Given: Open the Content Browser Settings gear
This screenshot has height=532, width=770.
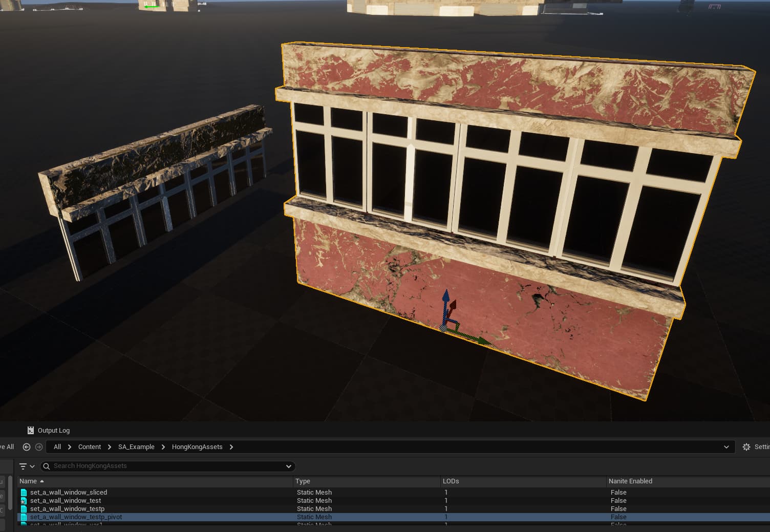Looking at the screenshot, I should 746,447.
